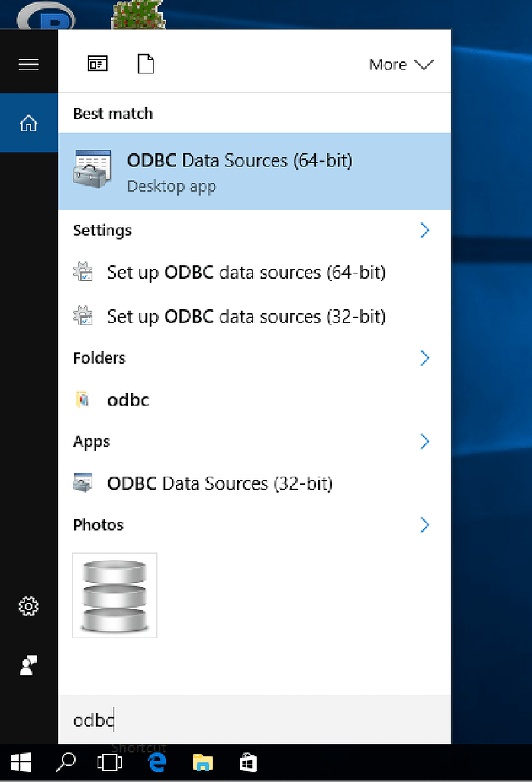Screen dimensions: 532x782
Task: Select the Documents filter icon
Action: click(145, 64)
